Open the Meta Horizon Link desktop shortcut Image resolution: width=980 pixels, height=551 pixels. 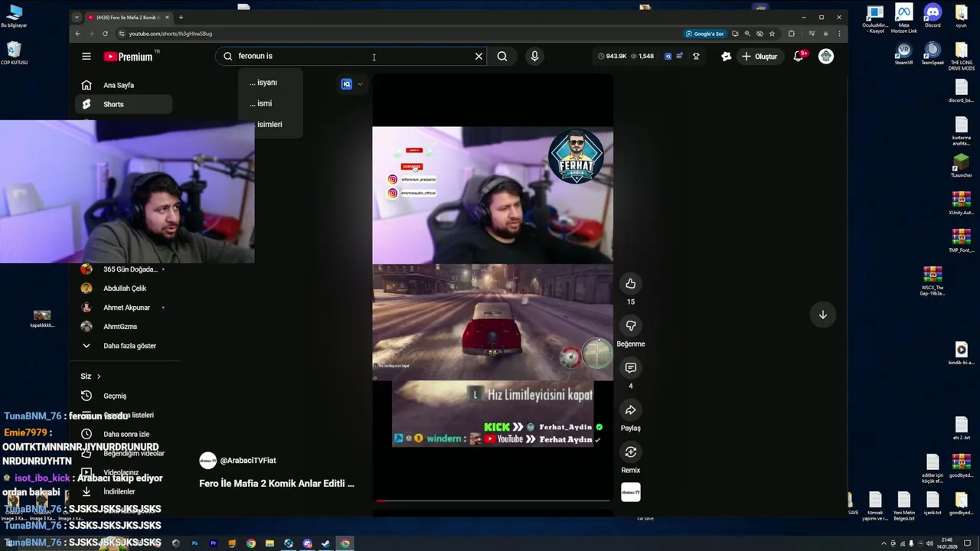click(904, 18)
